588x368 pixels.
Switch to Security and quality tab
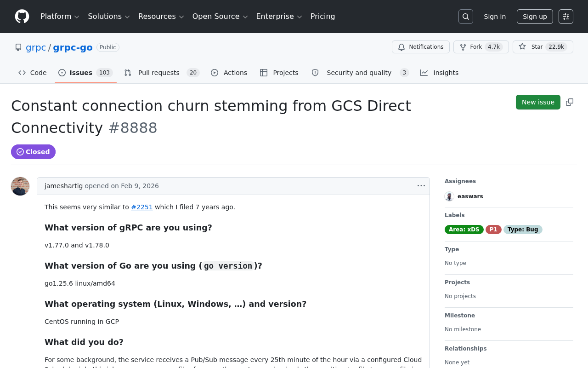pyautogui.click(x=360, y=73)
